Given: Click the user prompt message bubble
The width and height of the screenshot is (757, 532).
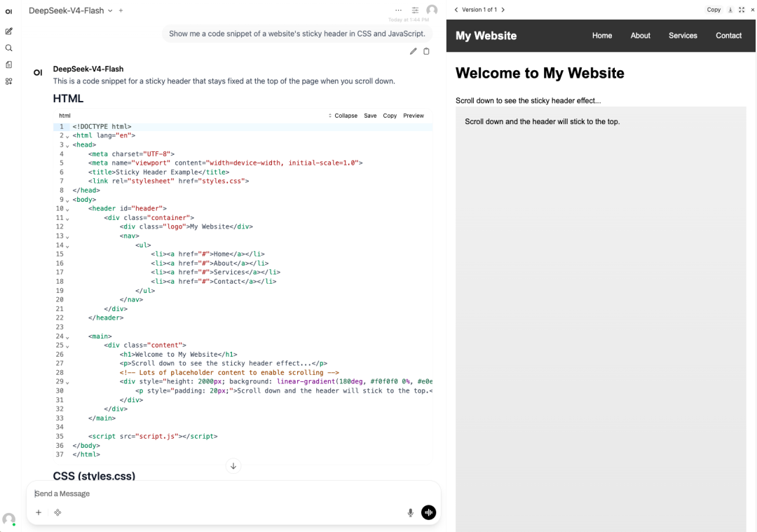Looking at the screenshot, I should pos(297,34).
